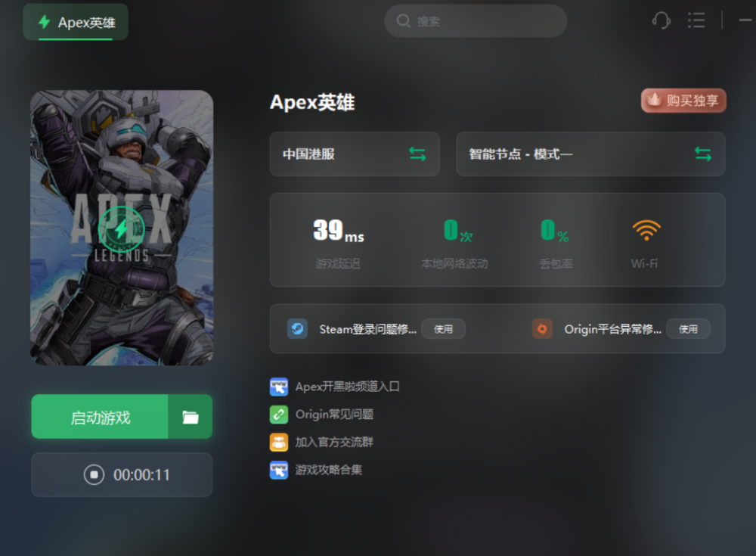Click 启动游戏 launch button
This screenshot has width=756, height=556.
pyautogui.click(x=100, y=417)
